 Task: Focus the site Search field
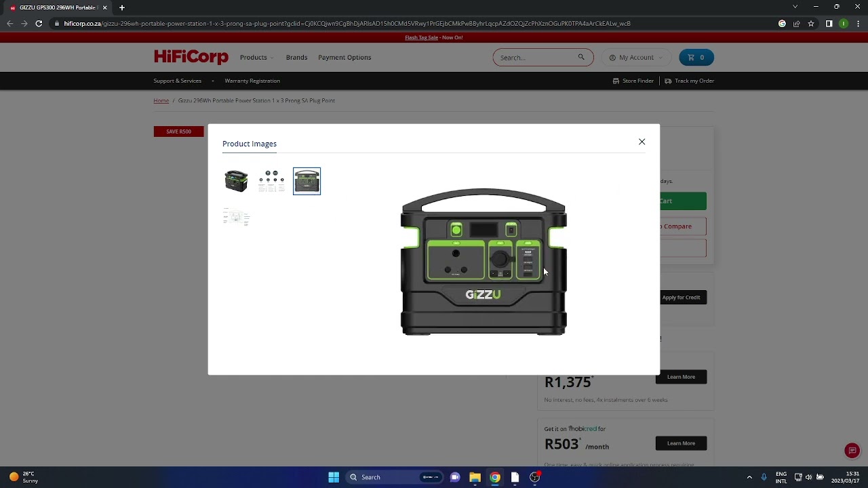(x=537, y=58)
